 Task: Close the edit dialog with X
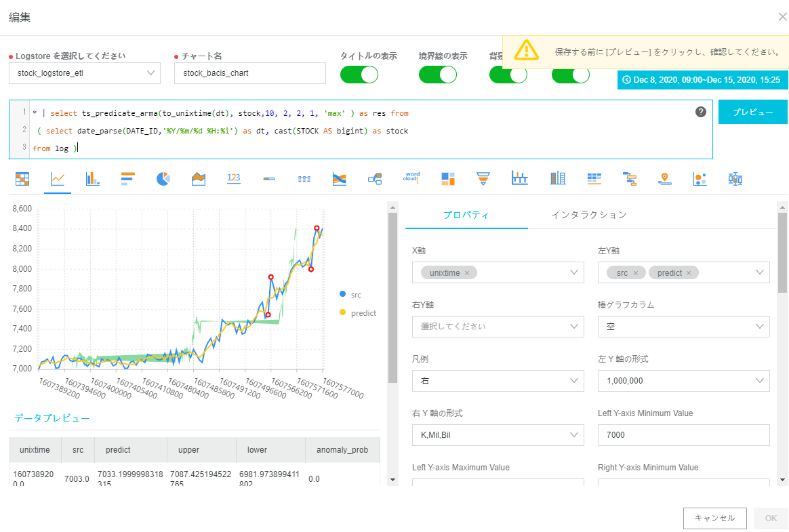tap(782, 17)
